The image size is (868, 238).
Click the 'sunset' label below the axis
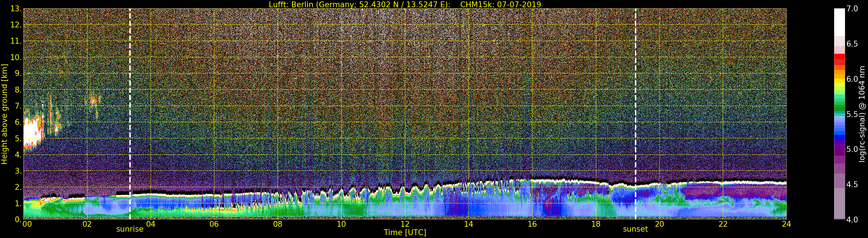tap(635, 229)
